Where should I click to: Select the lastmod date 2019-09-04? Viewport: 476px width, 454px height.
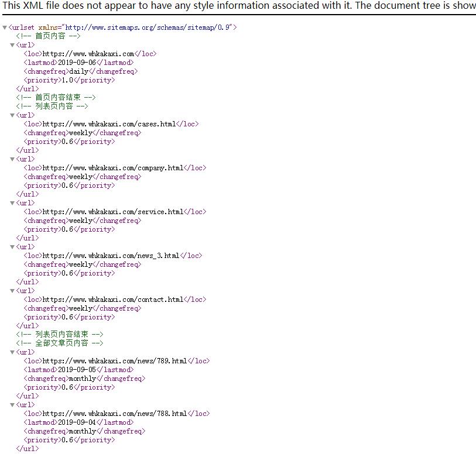pyautogui.click(x=77, y=422)
